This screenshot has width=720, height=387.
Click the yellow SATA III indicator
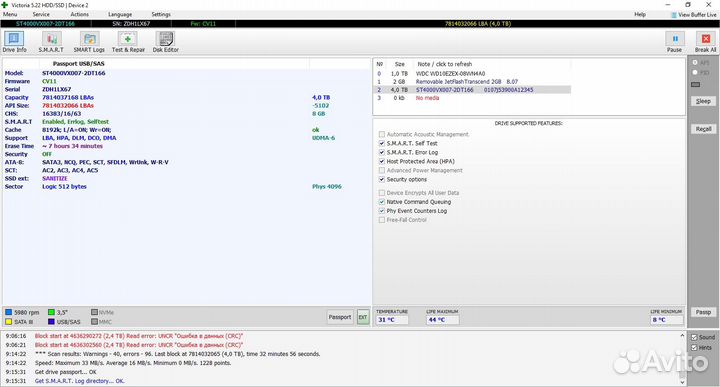coord(8,322)
